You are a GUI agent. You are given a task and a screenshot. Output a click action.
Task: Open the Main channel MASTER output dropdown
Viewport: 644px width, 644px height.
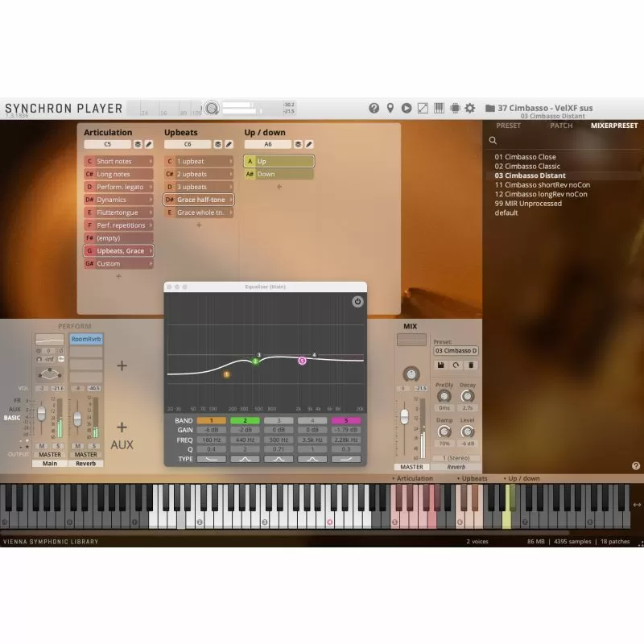(49, 455)
